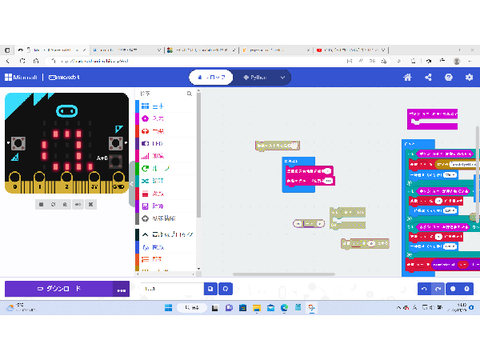Click the Microsoft logo
480x360 pixels.
click(x=21, y=77)
